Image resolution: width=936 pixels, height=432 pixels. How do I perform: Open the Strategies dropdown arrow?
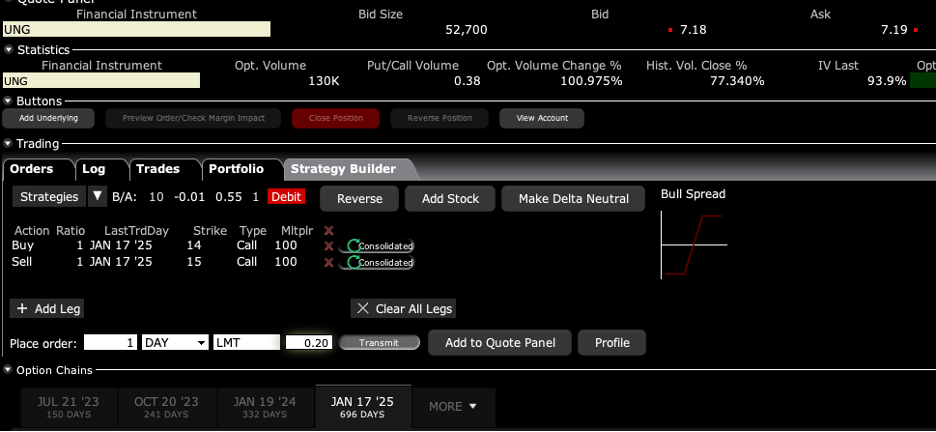97,197
